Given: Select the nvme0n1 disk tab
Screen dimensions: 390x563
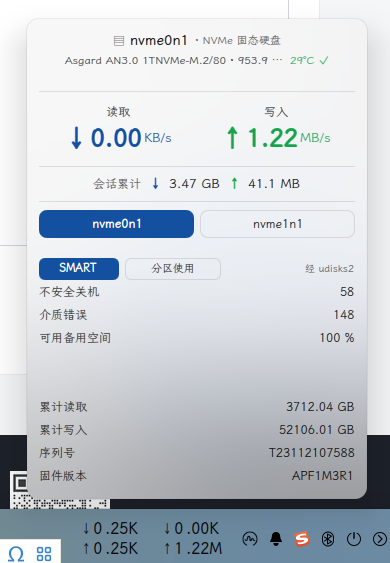Looking at the screenshot, I should point(116,224).
